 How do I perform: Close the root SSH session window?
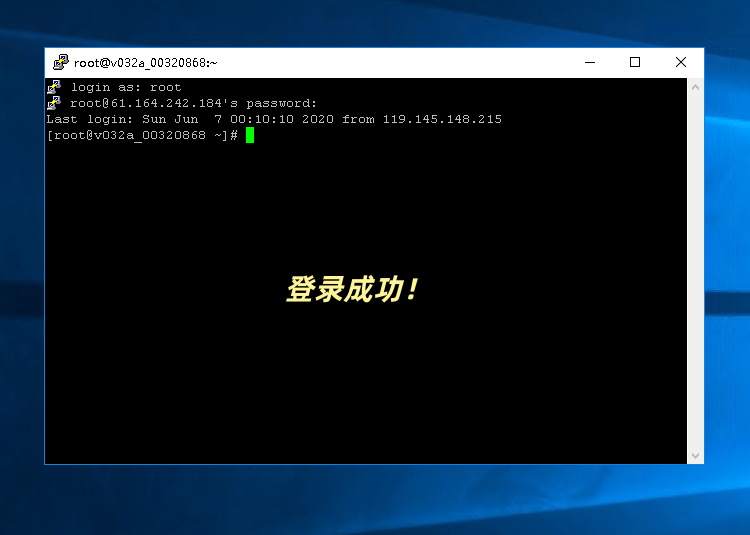click(681, 62)
